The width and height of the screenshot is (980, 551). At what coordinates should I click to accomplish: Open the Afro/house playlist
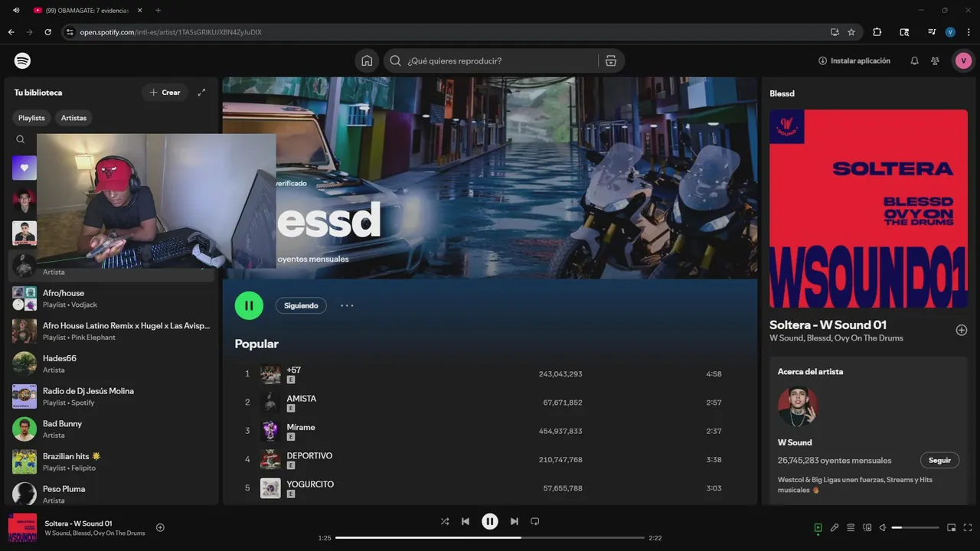coord(112,298)
